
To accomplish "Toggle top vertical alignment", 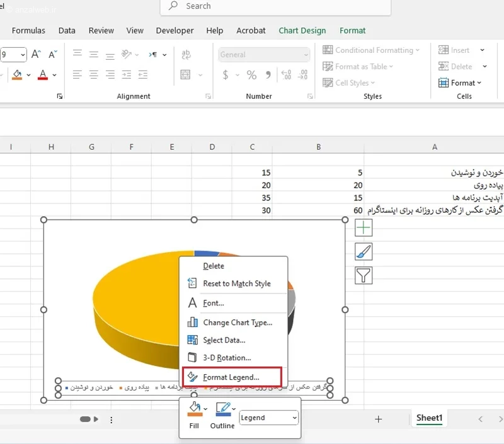I will click(77, 55).
